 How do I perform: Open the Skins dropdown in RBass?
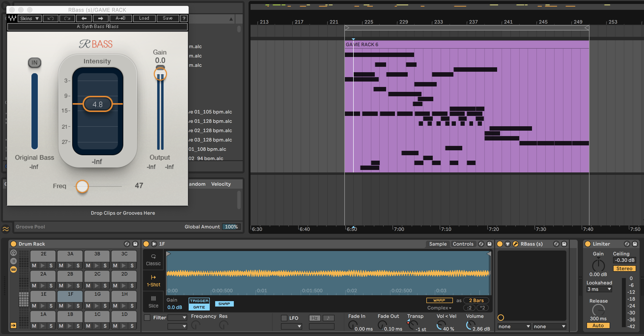point(29,18)
